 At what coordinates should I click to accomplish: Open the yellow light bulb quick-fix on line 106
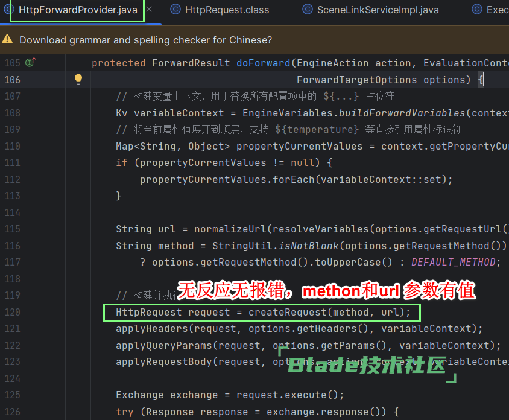pyautogui.click(x=78, y=80)
